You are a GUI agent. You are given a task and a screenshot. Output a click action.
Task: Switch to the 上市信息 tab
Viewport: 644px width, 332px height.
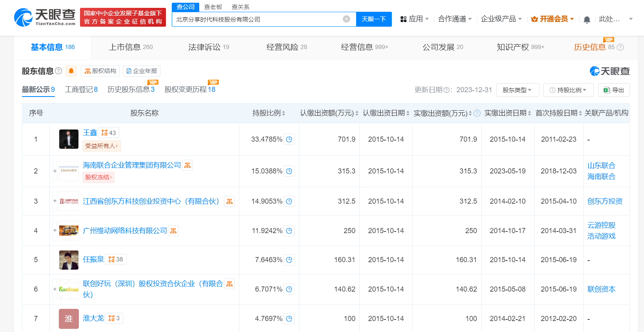coord(131,47)
